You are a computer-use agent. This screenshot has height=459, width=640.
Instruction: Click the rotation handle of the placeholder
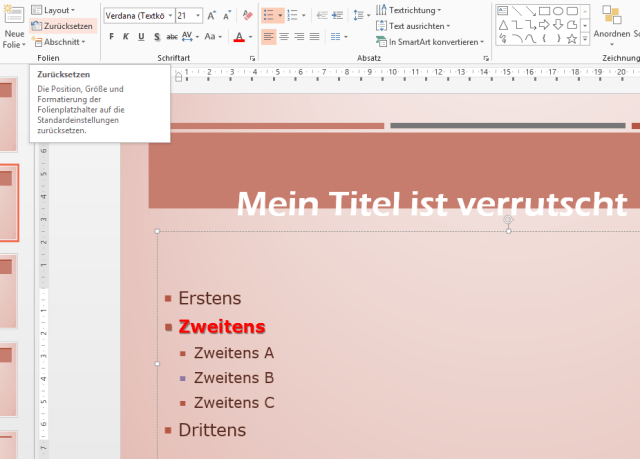point(508,220)
